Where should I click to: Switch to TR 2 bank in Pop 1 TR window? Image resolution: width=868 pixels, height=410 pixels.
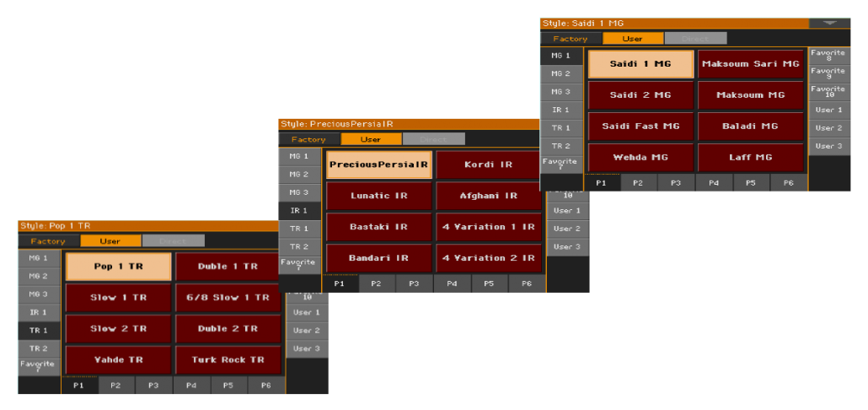coord(39,348)
